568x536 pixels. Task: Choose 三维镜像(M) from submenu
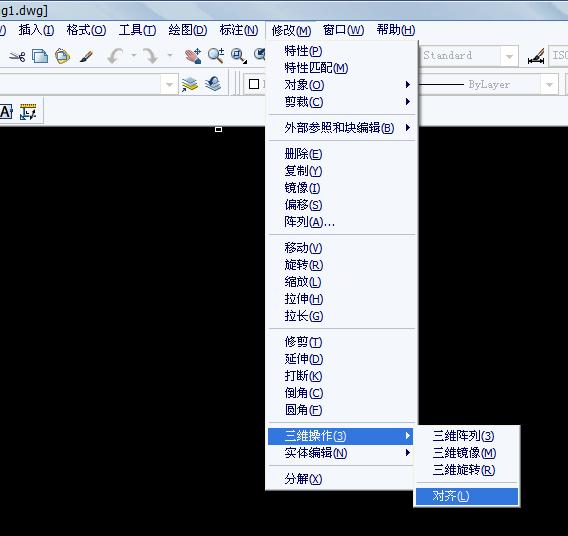[x=467, y=453]
